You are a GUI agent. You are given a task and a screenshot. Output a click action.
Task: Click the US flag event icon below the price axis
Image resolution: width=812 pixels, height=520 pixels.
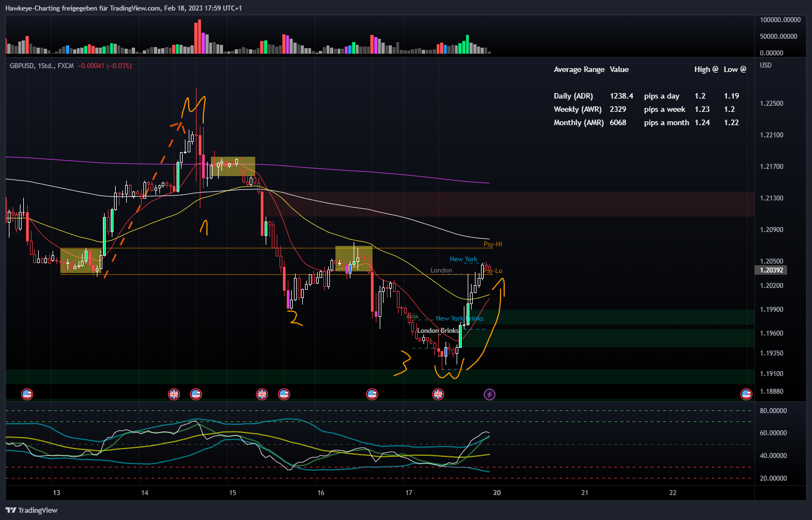746,394
